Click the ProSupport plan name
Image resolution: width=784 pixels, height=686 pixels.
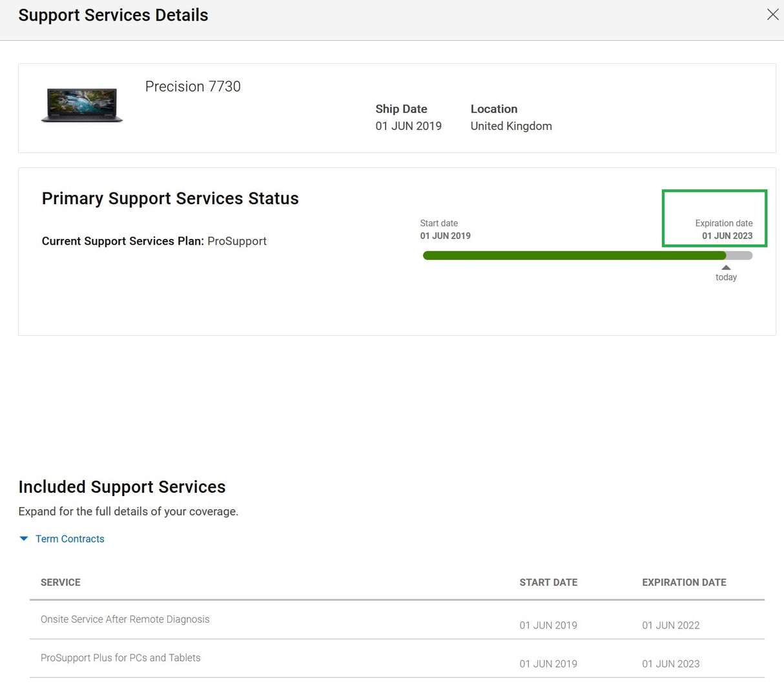tap(237, 241)
